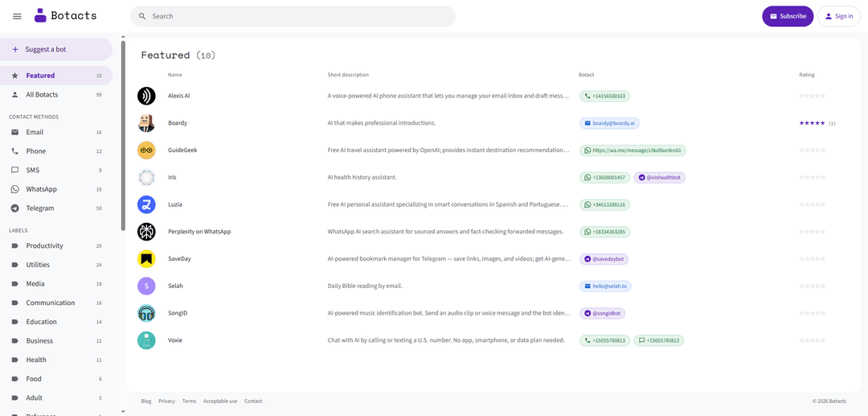The width and height of the screenshot is (868, 416).
Task: Select the Productivity label
Action: (56, 246)
